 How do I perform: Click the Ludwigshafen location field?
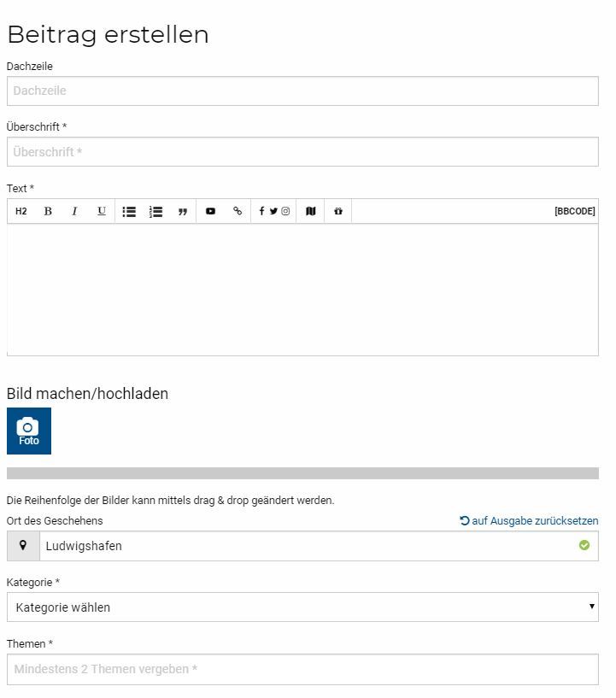click(x=319, y=546)
